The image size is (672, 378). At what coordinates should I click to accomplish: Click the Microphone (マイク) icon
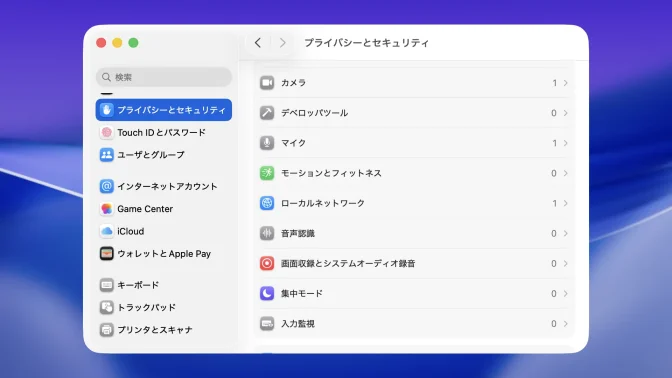[x=267, y=143]
